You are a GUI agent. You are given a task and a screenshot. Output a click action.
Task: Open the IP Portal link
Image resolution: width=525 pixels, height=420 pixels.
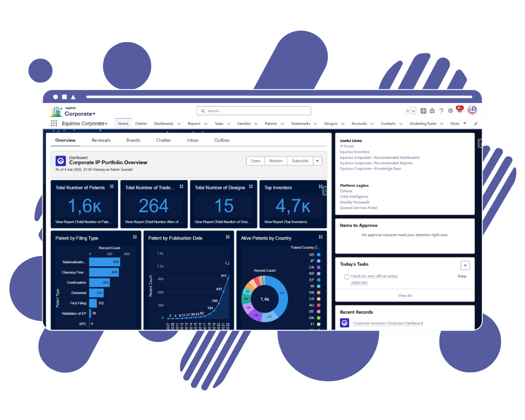coord(346,146)
